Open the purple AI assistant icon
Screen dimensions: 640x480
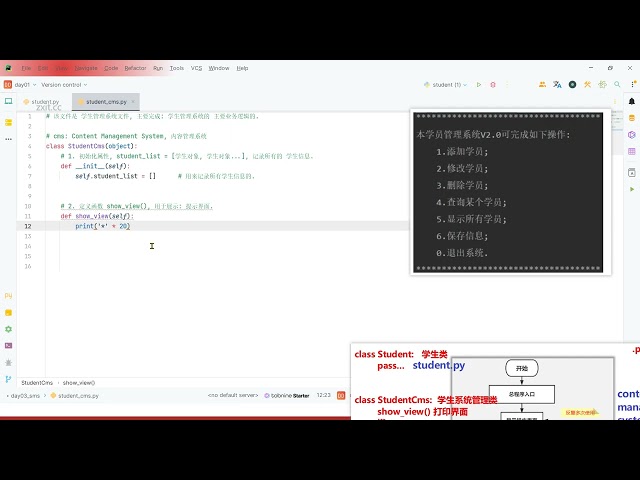(x=632, y=135)
